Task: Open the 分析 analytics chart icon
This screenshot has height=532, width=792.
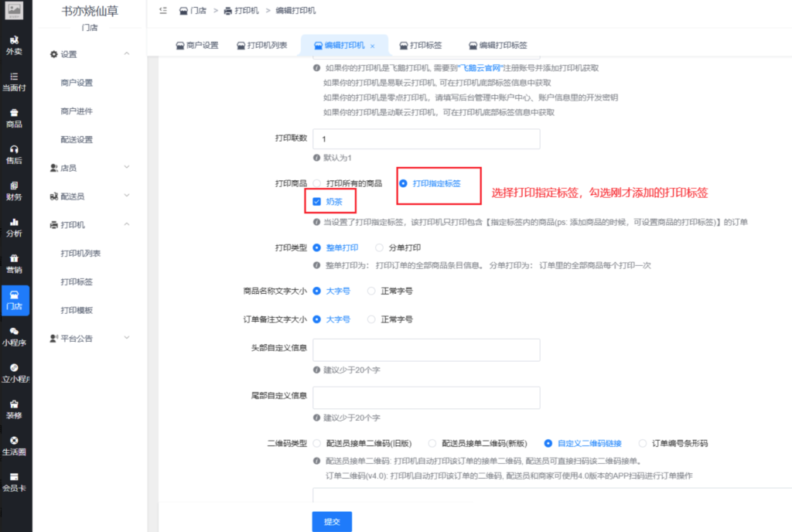Action: click(x=15, y=226)
